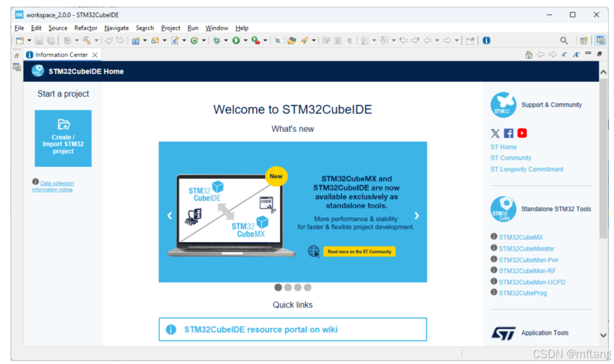Viewport: 614px width, 364px height.
Task: Click the YouTube social icon
Action: click(522, 133)
